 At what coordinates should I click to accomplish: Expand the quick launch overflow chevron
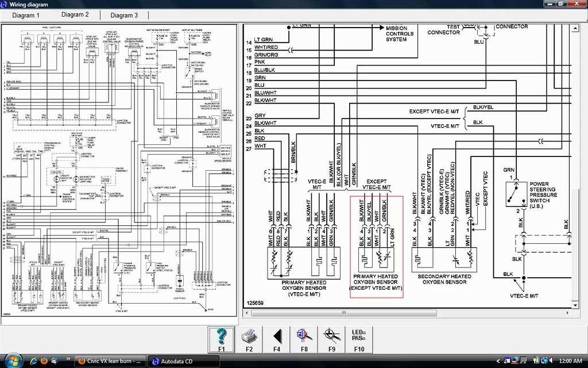click(x=68, y=360)
